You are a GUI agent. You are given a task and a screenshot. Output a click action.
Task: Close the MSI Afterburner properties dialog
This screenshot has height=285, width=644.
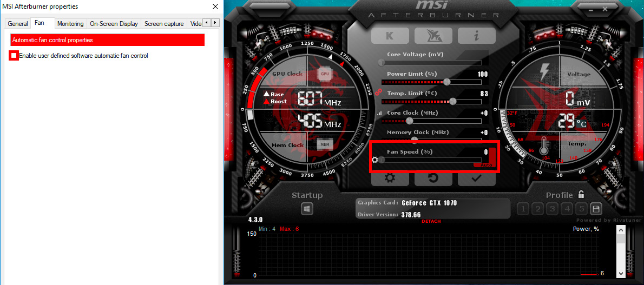[215, 6]
